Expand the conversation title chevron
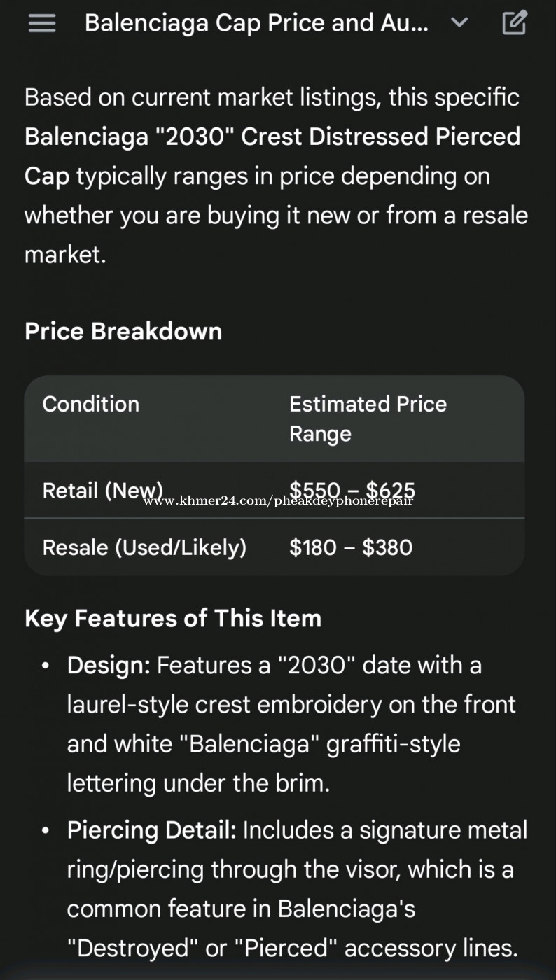 click(x=459, y=22)
